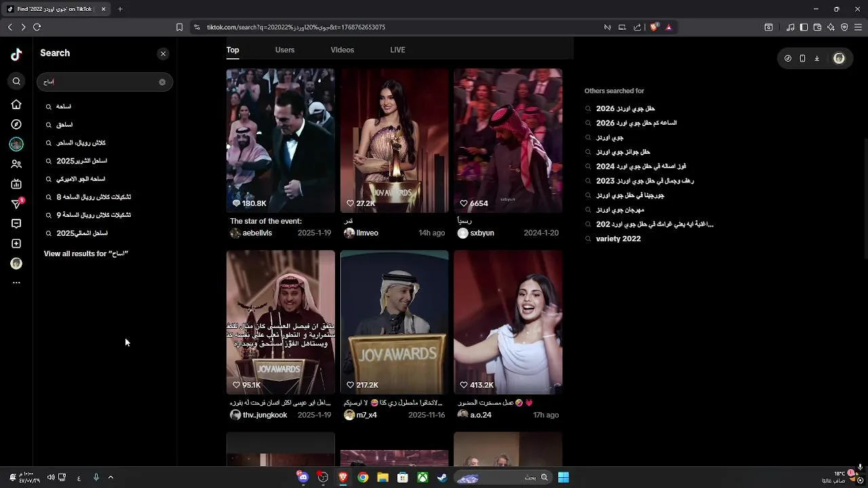This screenshot has width=868, height=488.
Task: Clear the search input text
Action: click(x=162, y=82)
